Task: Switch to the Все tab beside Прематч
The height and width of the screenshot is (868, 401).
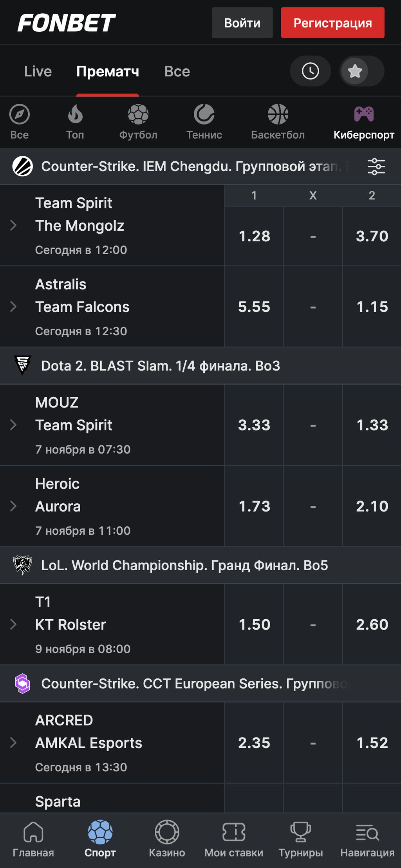Action: point(177,71)
